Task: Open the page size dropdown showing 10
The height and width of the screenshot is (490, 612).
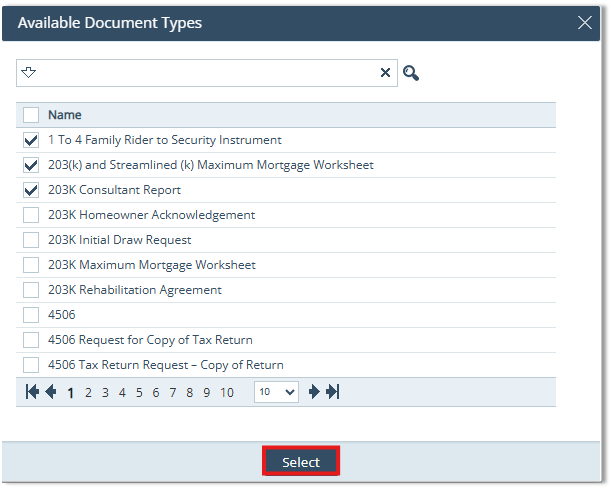Action: (x=276, y=392)
